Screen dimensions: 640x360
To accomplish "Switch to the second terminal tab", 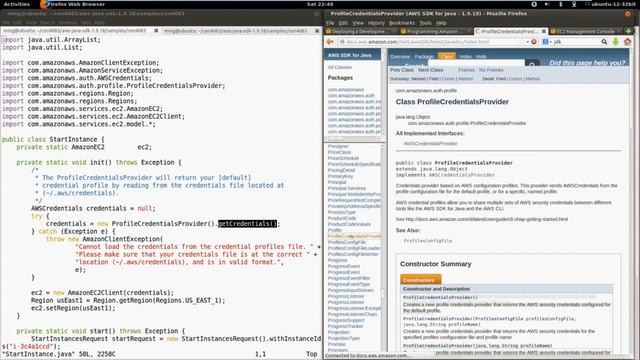I will point(240,31).
